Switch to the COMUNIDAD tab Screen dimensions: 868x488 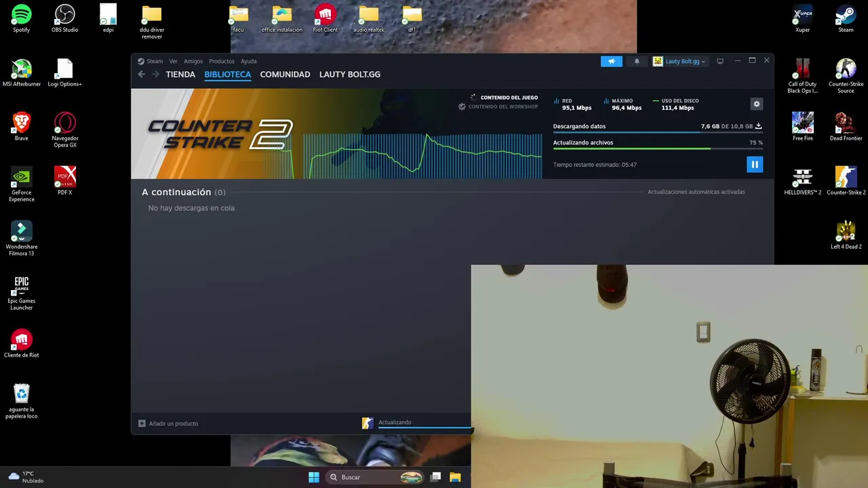pyautogui.click(x=285, y=75)
